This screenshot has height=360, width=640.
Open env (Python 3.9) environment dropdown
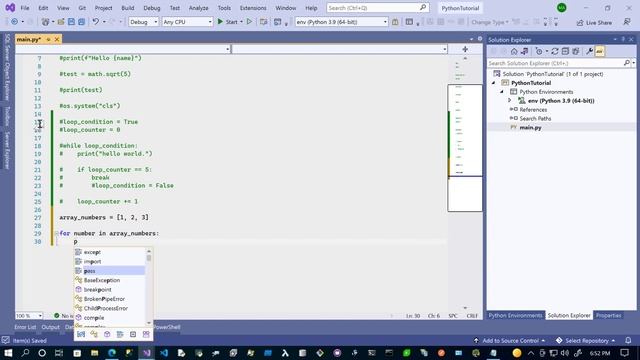click(x=342, y=22)
